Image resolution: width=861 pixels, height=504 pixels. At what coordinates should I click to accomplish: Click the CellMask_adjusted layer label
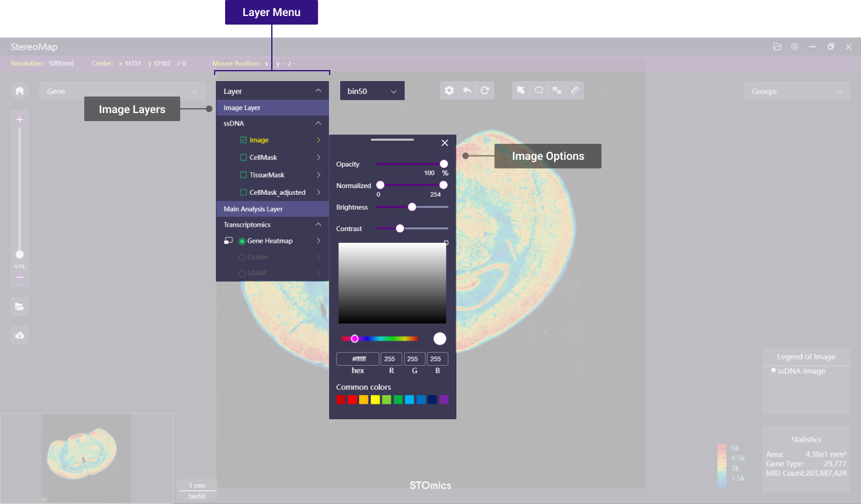(x=277, y=192)
